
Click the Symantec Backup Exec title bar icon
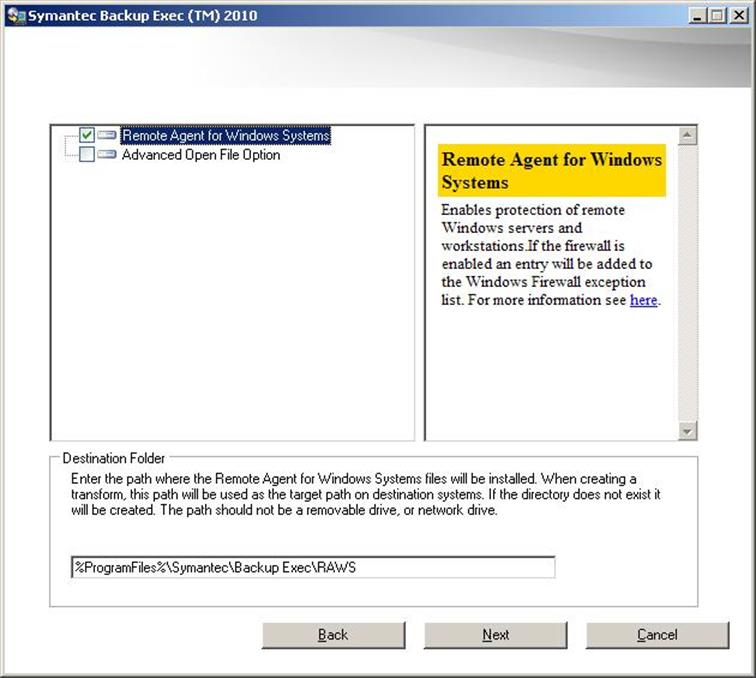(16, 16)
